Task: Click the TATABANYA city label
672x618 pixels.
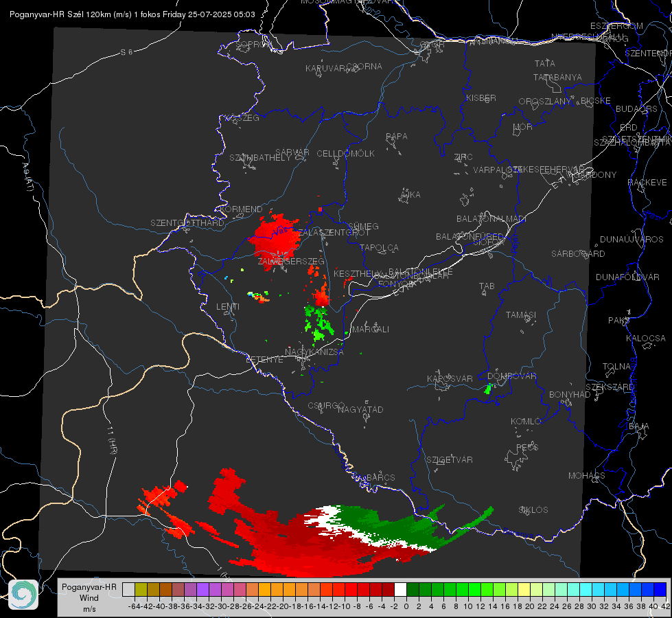Action: click(x=557, y=77)
